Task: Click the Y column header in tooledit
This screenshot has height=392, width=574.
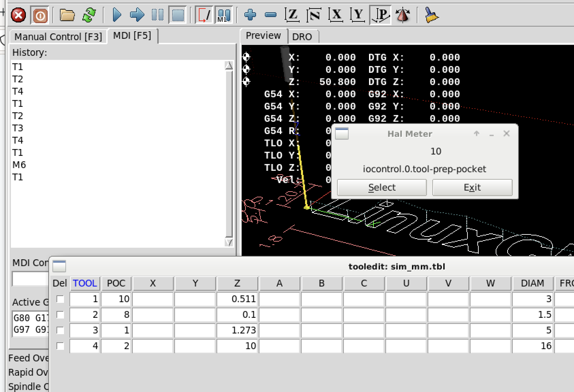Action: coord(195,283)
